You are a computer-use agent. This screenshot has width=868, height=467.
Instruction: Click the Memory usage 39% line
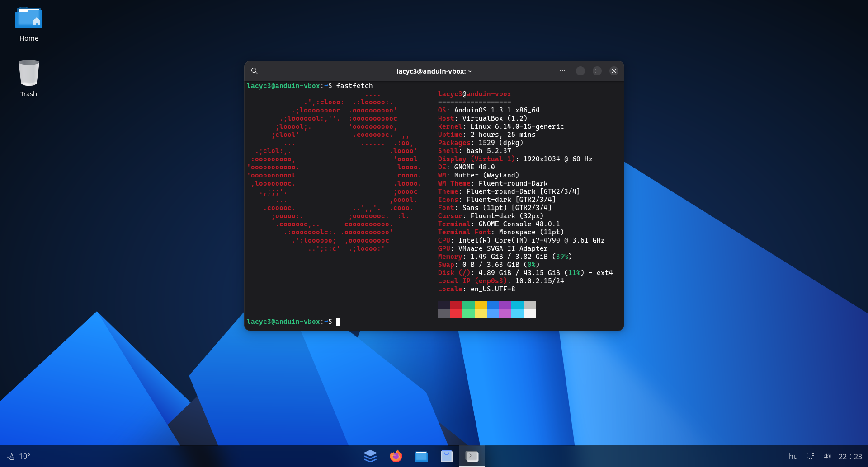[505, 257]
